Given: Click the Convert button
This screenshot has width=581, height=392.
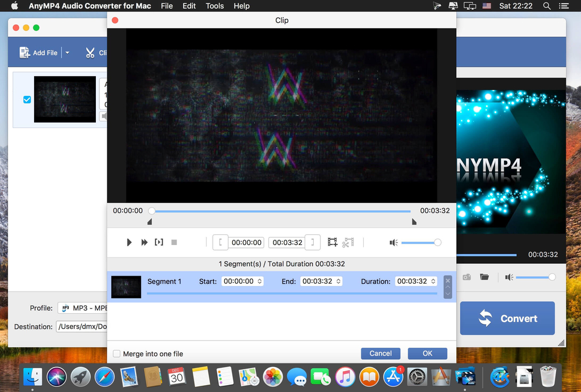Looking at the screenshot, I should [x=507, y=318].
